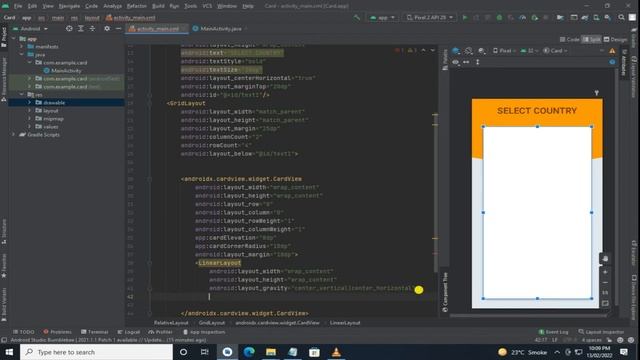Image resolution: width=640 pixels, height=360 pixels.
Task: Switch editor to Split view mode
Action: (x=591, y=40)
